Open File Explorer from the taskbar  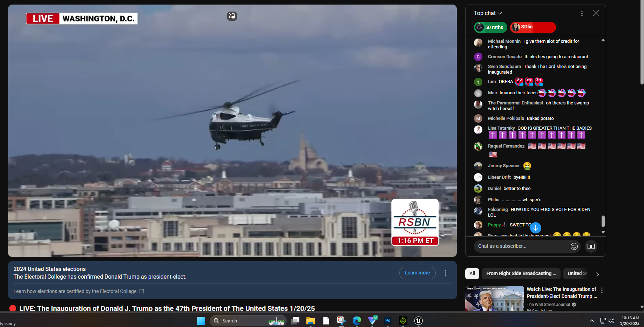311,321
